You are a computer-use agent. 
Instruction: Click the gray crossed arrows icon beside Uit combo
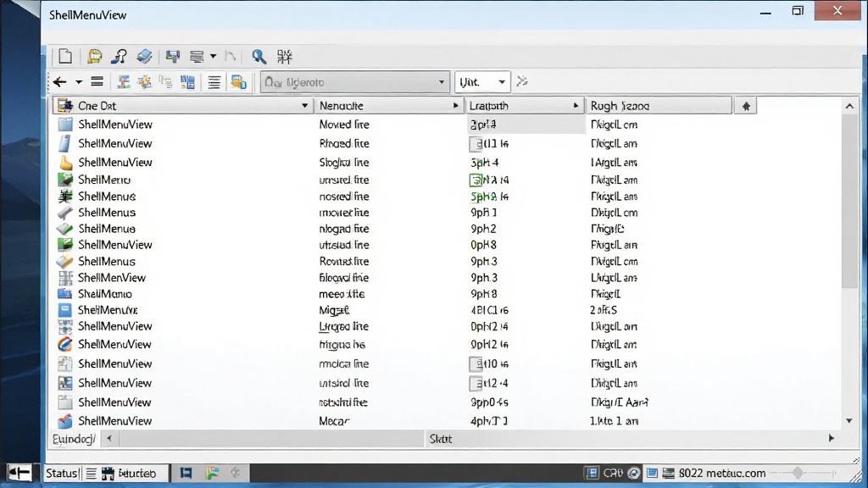click(x=522, y=82)
